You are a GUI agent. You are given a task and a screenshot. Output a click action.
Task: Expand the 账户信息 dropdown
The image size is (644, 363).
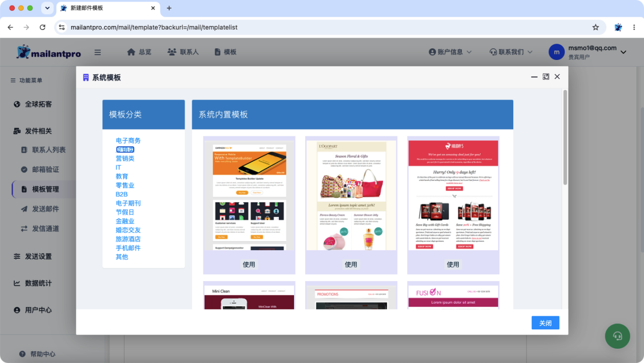450,52
